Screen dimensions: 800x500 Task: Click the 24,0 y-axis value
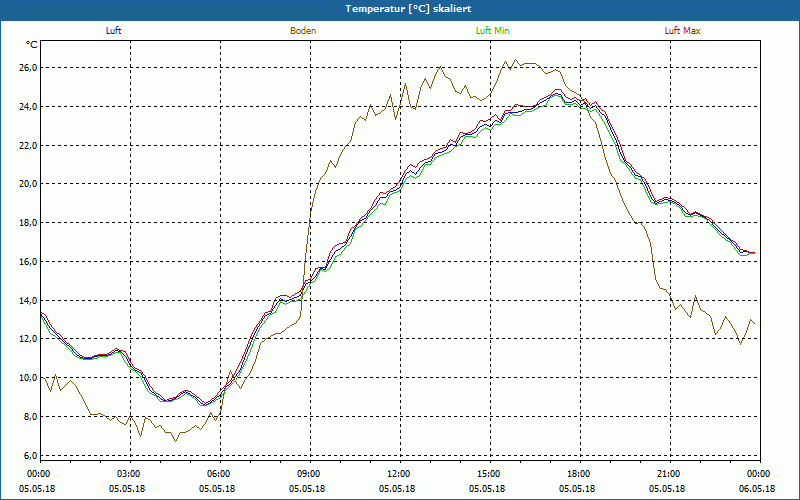[x=28, y=107]
